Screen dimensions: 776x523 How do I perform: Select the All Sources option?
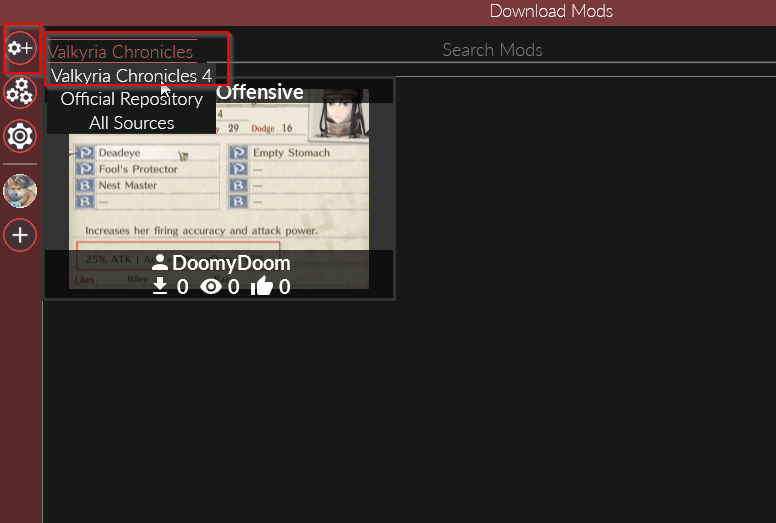[132, 123]
